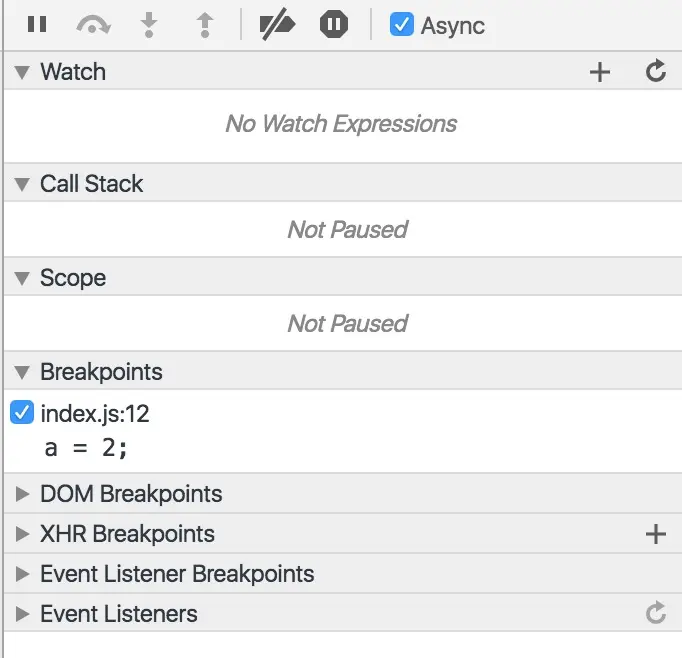Collapse the Watch section

(x=23, y=72)
